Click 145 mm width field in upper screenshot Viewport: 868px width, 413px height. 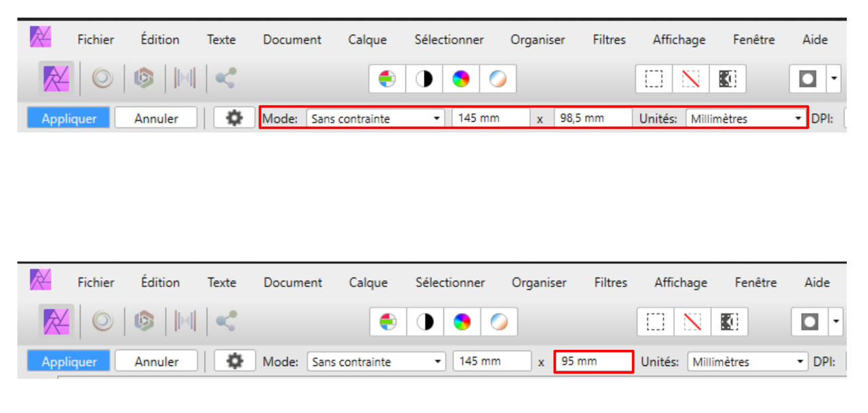pyautogui.click(x=492, y=118)
